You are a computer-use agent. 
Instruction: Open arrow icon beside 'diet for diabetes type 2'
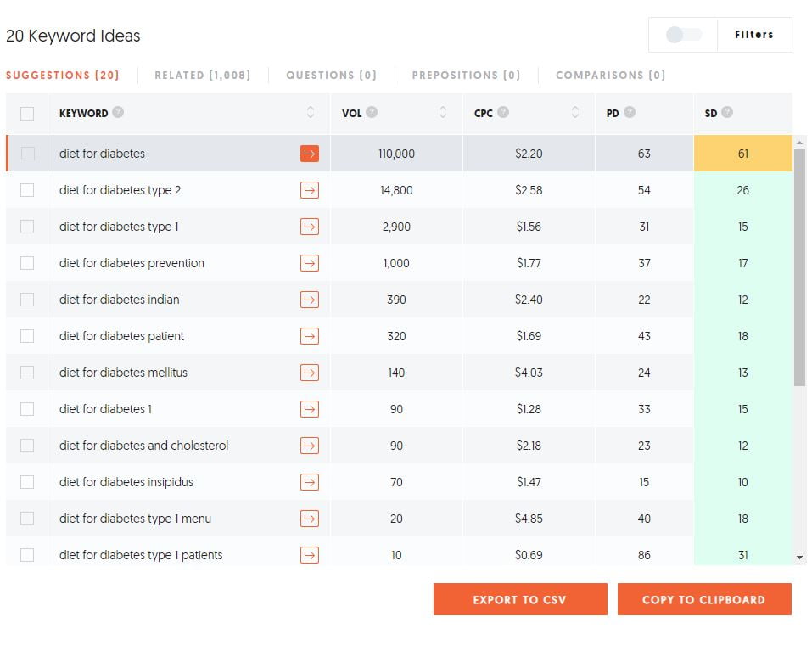click(310, 190)
